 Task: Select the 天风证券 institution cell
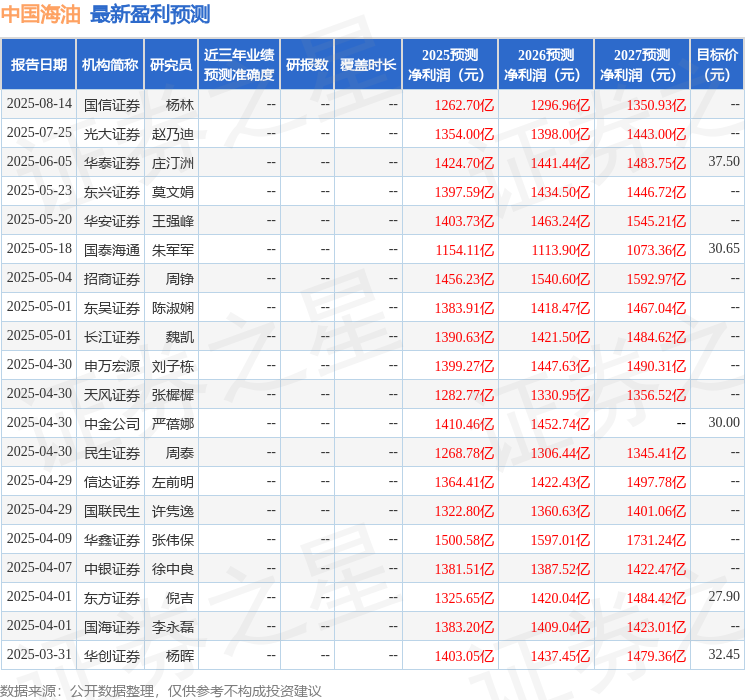coord(112,395)
